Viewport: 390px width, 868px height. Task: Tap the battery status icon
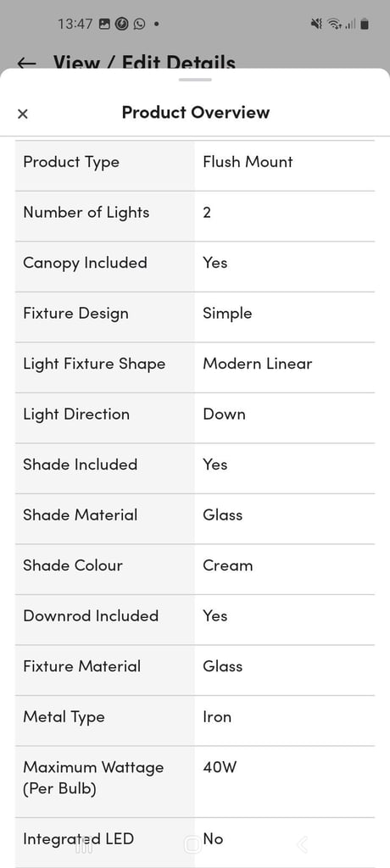click(x=365, y=24)
